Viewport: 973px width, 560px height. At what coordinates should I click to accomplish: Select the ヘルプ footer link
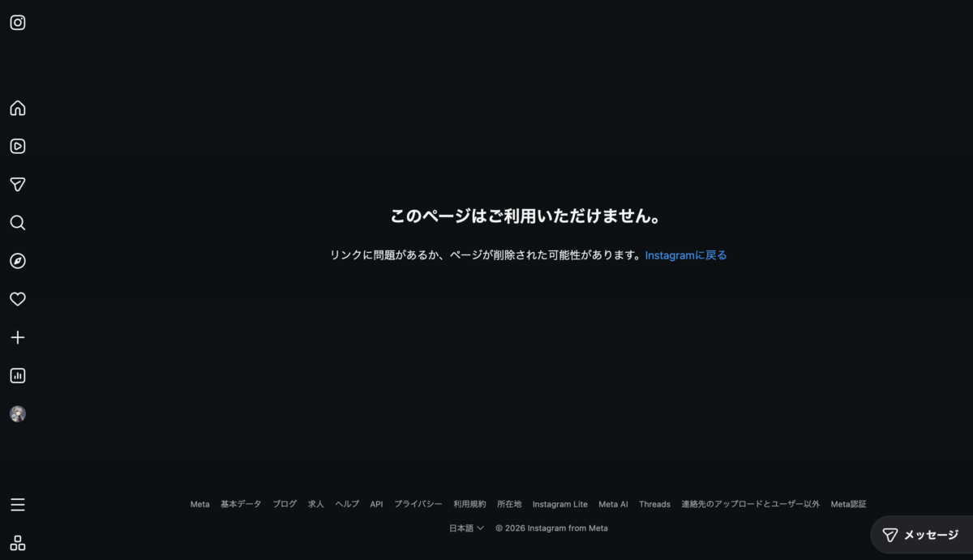[x=347, y=504]
